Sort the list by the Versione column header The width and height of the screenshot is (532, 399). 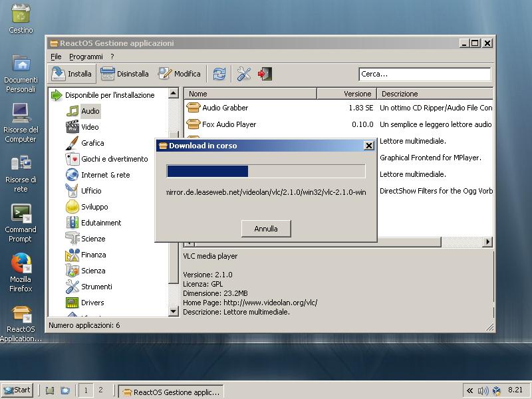click(346, 94)
